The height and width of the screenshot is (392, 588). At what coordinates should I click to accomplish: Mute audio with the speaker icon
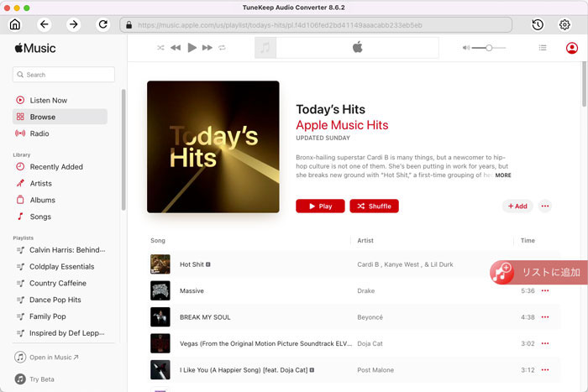(x=465, y=48)
